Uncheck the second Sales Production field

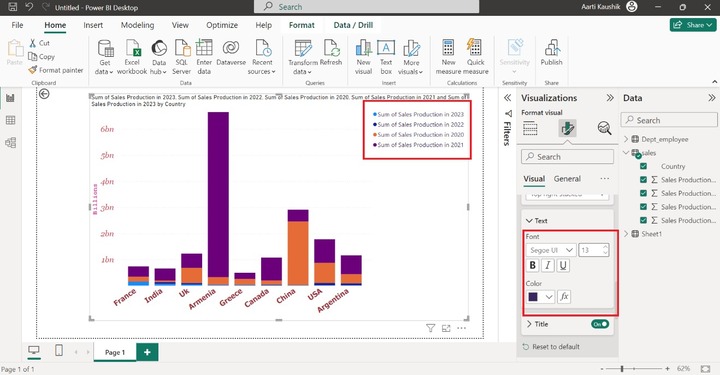coord(643,193)
